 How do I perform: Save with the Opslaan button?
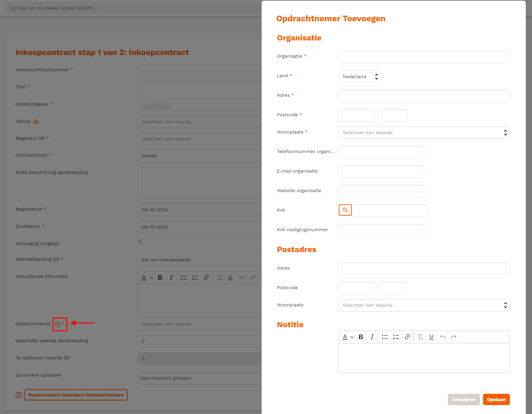click(496, 399)
